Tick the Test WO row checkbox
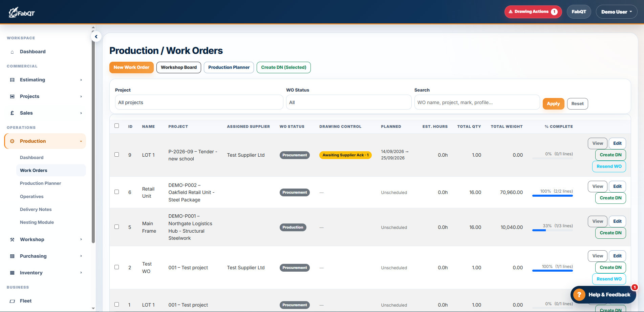Screen dimensions: 644x312 (117, 267)
